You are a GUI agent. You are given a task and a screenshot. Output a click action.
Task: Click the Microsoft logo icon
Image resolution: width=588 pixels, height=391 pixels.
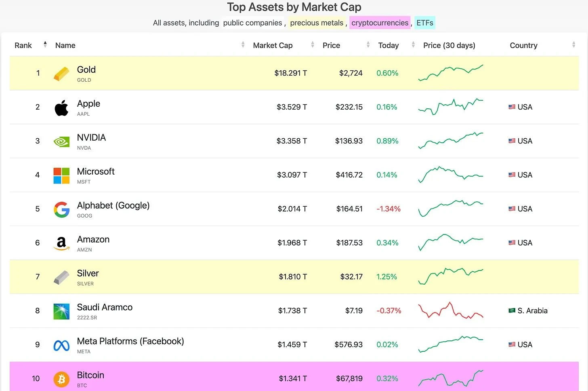pyautogui.click(x=61, y=175)
